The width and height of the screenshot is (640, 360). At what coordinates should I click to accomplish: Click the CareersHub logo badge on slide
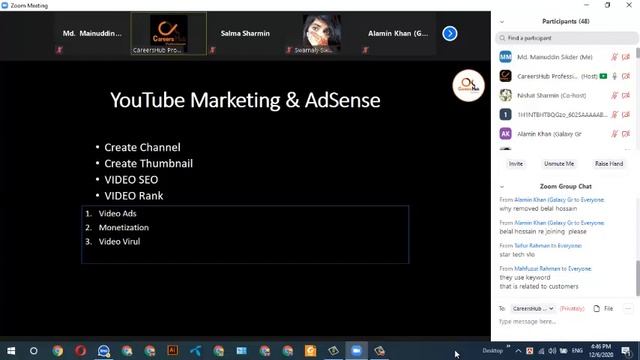coord(468,86)
